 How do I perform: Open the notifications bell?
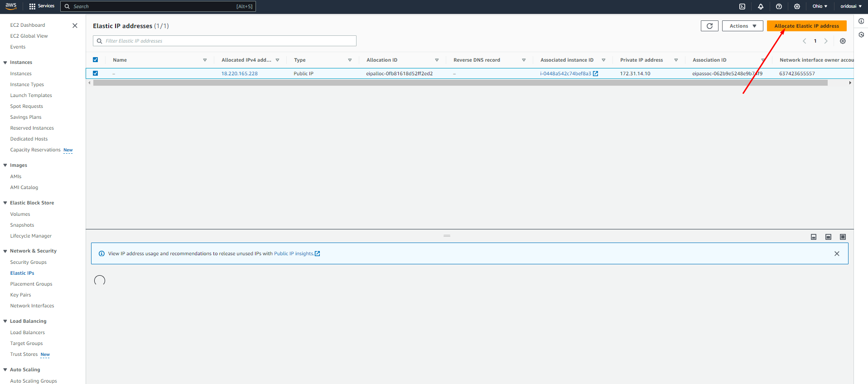[x=761, y=6]
